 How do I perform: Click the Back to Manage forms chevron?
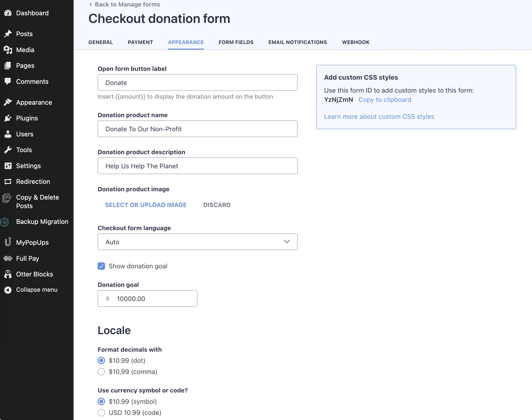(91, 4)
